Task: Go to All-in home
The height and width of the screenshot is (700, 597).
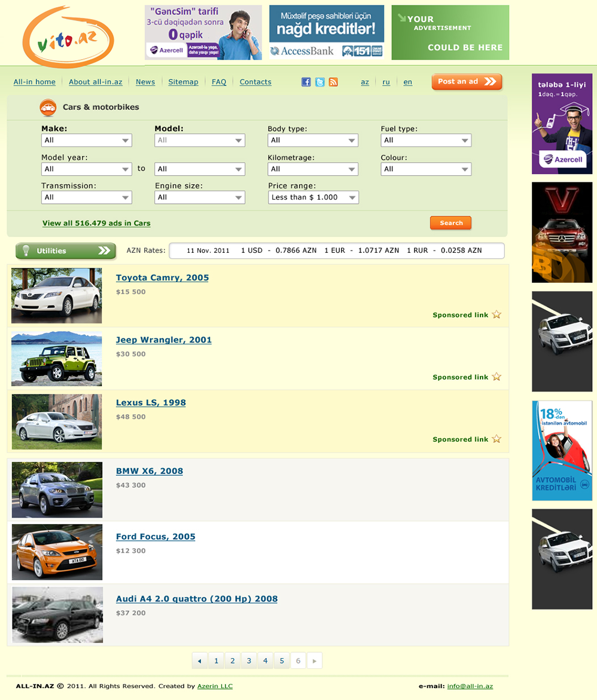Action: (35, 82)
